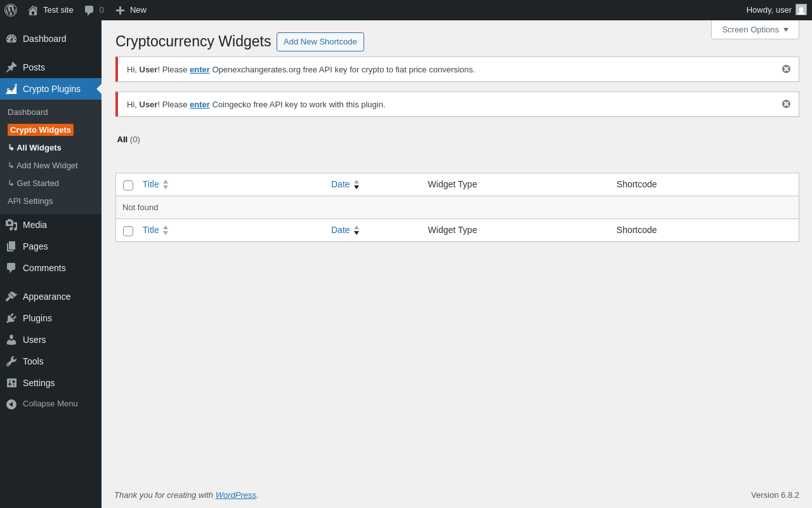Click the WordPress logo icon
This screenshot has width=812, height=508.
(11, 10)
